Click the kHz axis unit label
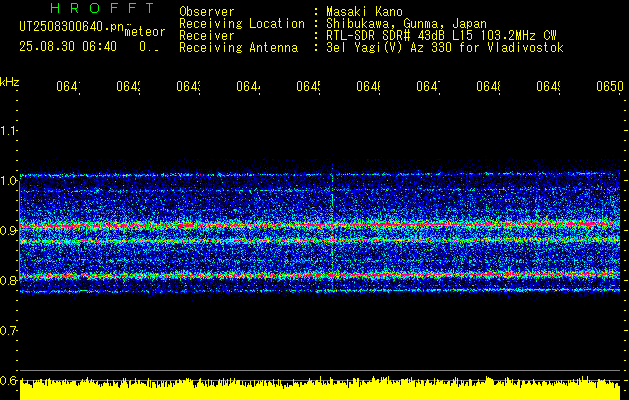Screen dimensions: 629x400 (x=9, y=82)
